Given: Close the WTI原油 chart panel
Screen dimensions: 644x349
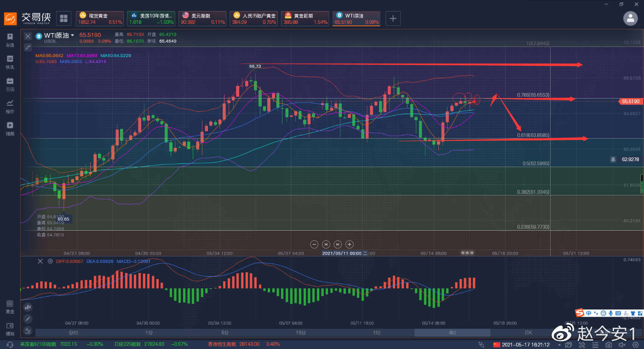Looking at the screenshot, I should [x=28, y=36].
